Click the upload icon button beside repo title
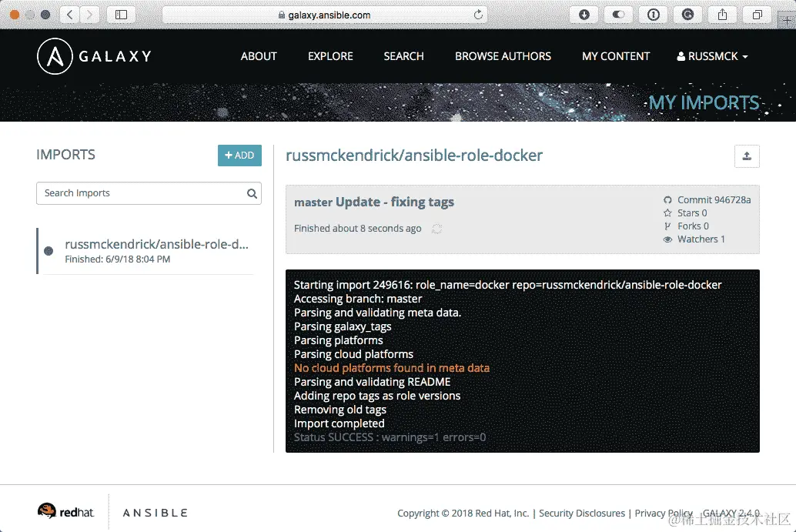The width and height of the screenshot is (796, 532). pyautogui.click(x=747, y=156)
